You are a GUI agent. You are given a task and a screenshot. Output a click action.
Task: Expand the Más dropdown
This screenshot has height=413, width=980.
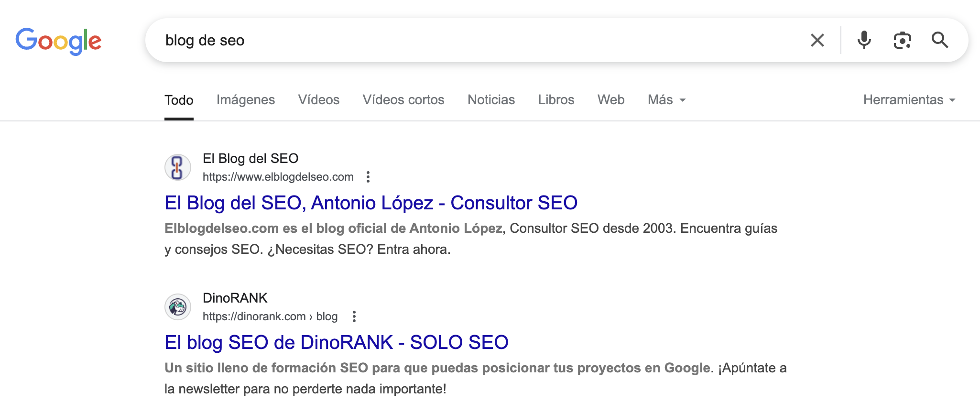click(x=666, y=100)
